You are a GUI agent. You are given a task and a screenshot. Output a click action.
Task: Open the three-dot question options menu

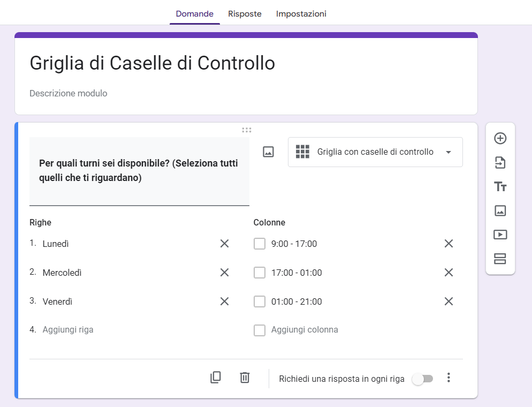click(x=449, y=378)
